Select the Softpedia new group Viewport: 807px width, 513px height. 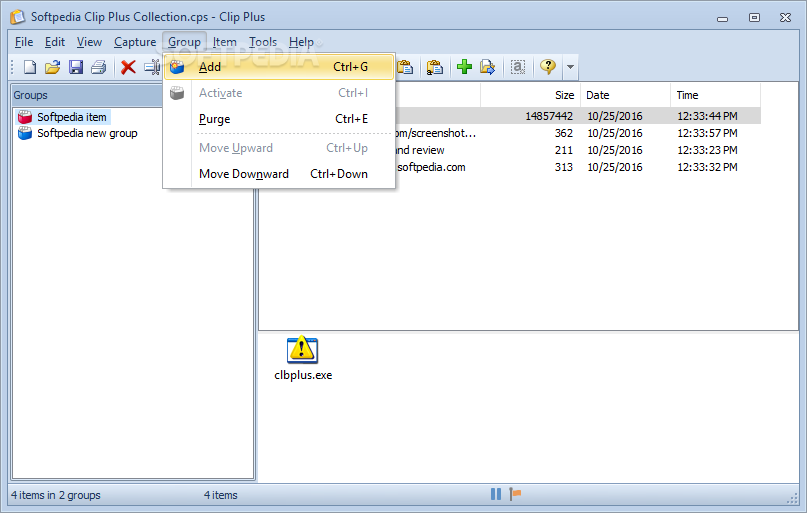click(x=87, y=133)
